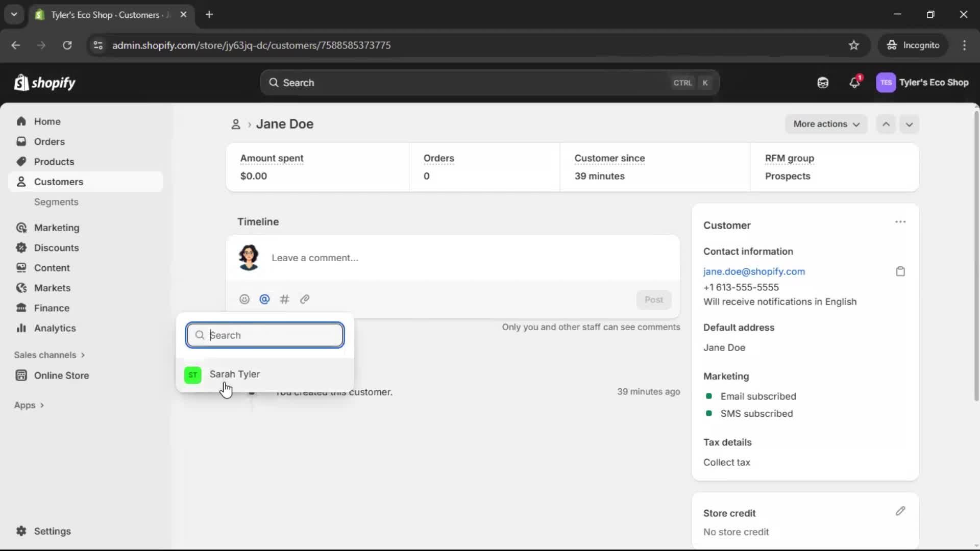Select Sarah Tyler from the mention suggestions
This screenshot has width=980, height=551.
pos(235,374)
